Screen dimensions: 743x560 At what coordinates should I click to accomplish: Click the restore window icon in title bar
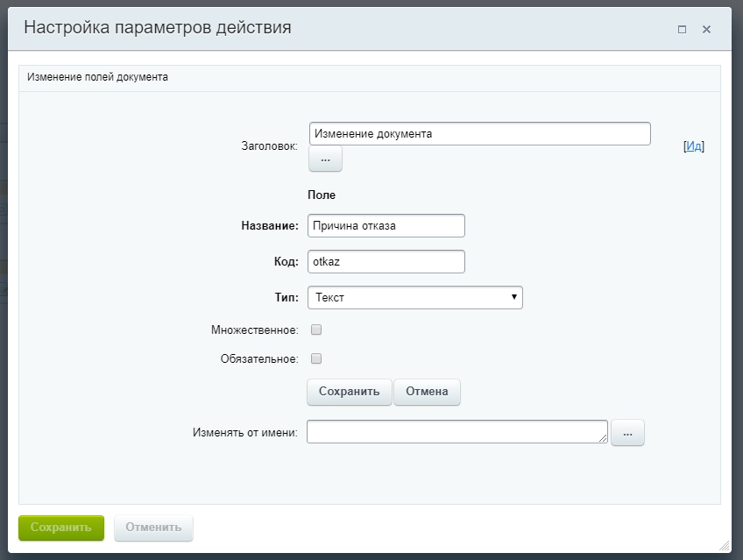point(682,29)
